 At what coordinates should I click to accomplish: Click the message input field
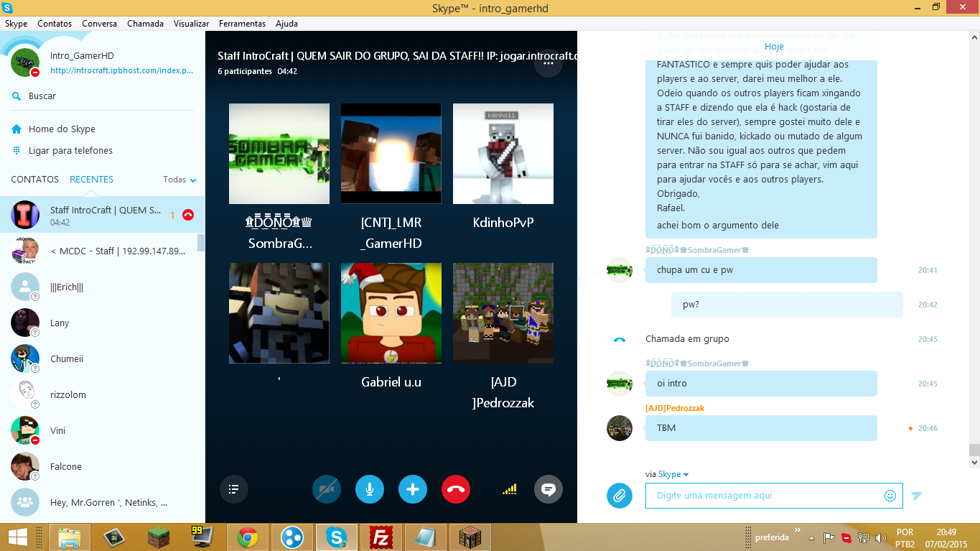coord(774,496)
